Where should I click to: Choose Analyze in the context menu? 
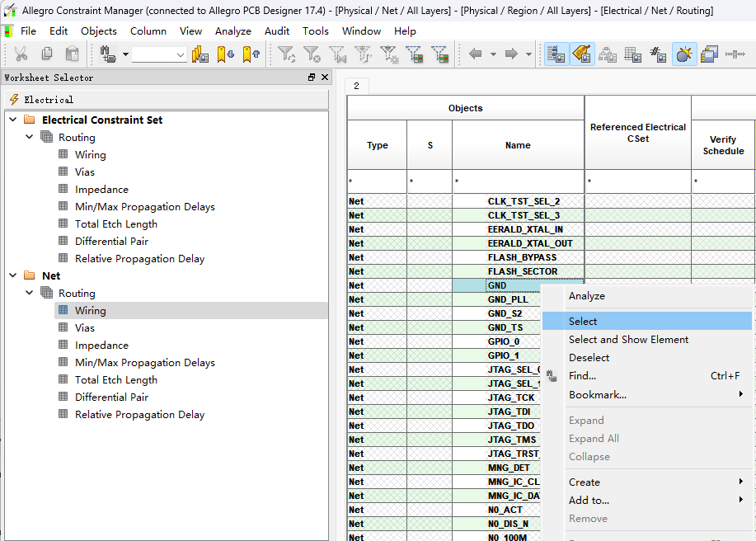pos(646,296)
